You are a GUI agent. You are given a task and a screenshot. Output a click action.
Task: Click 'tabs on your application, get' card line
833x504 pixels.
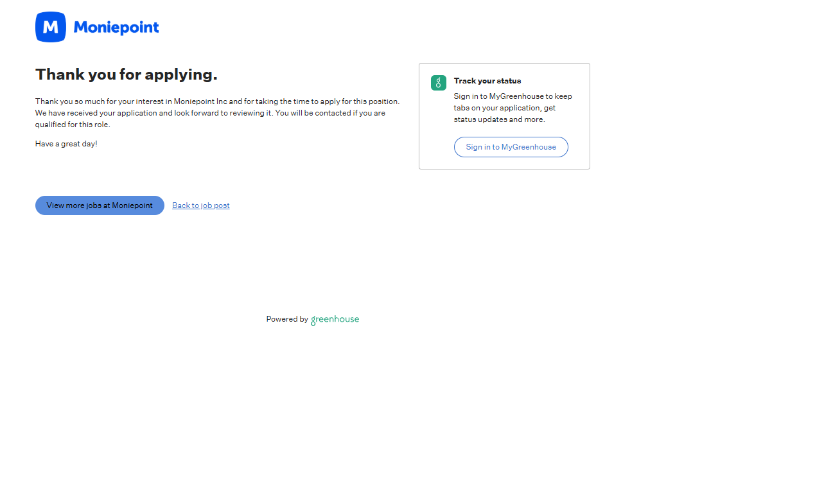pyautogui.click(x=504, y=108)
